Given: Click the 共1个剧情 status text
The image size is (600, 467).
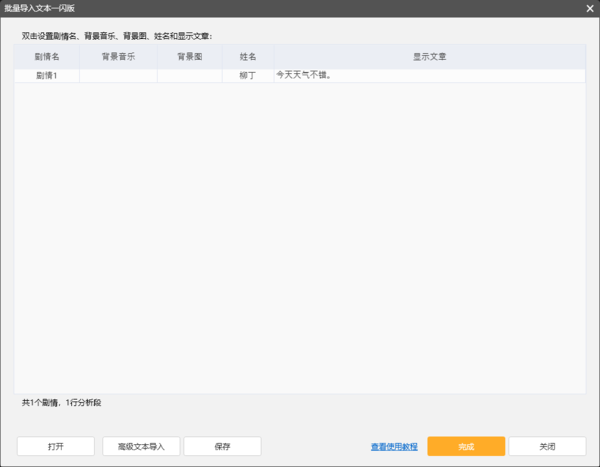Looking at the screenshot, I should (61, 403).
